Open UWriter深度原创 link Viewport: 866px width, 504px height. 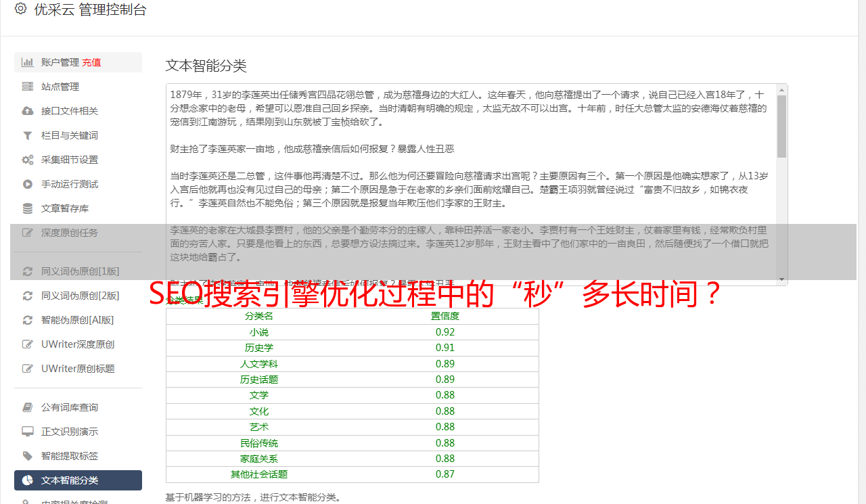78,344
